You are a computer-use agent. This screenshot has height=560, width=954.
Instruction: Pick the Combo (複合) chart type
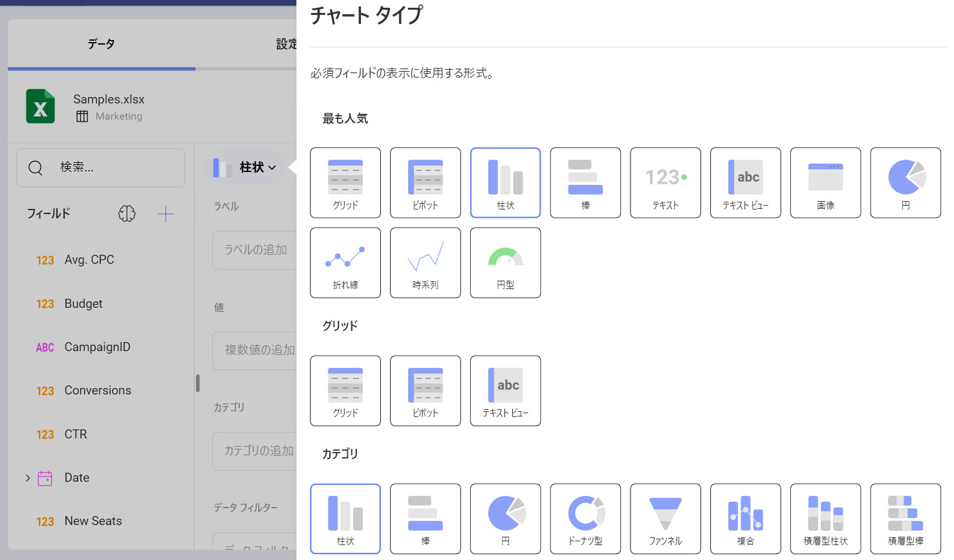pos(745,519)
